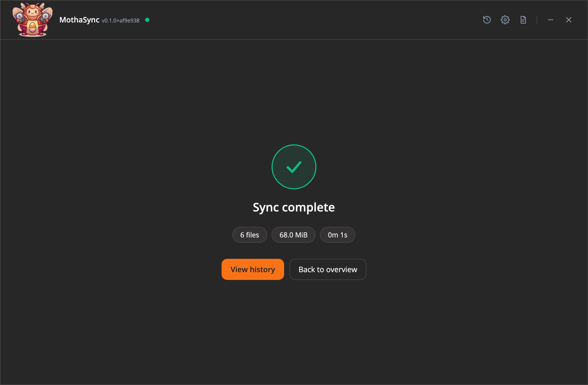
Task: Click version label v0.1.0+af9e938
Action: pyautogui.click(x=121, y=21)
